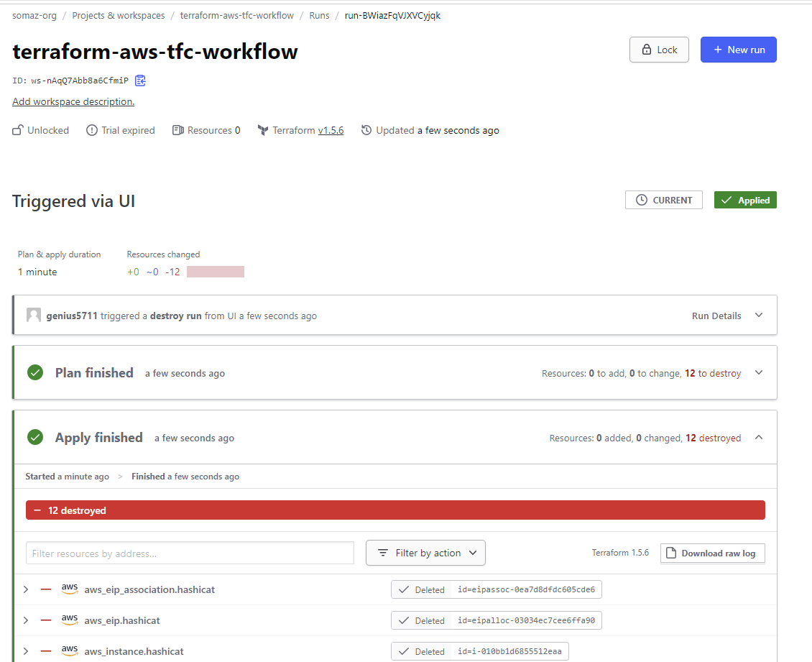Click the red 12 destroyed bar
The width and height of the screenshot is (812, 662).
click(395, 510)
